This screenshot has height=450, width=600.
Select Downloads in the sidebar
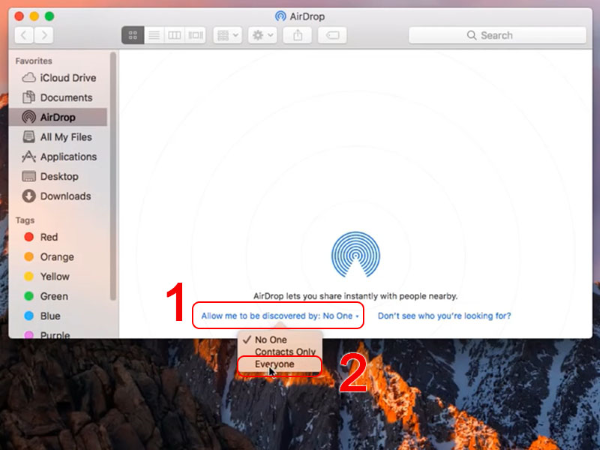click(x=65, y=196)
